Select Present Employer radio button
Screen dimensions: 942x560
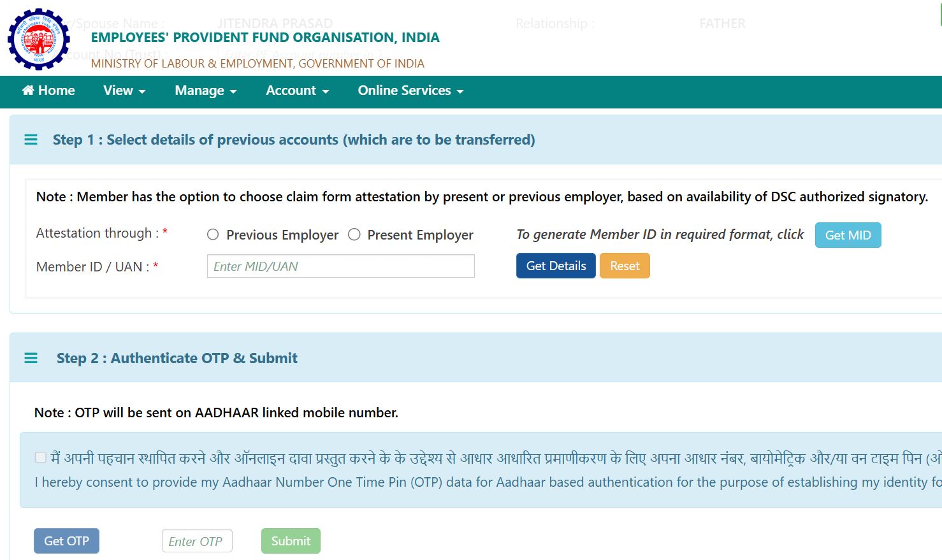[x=354, y=234]
